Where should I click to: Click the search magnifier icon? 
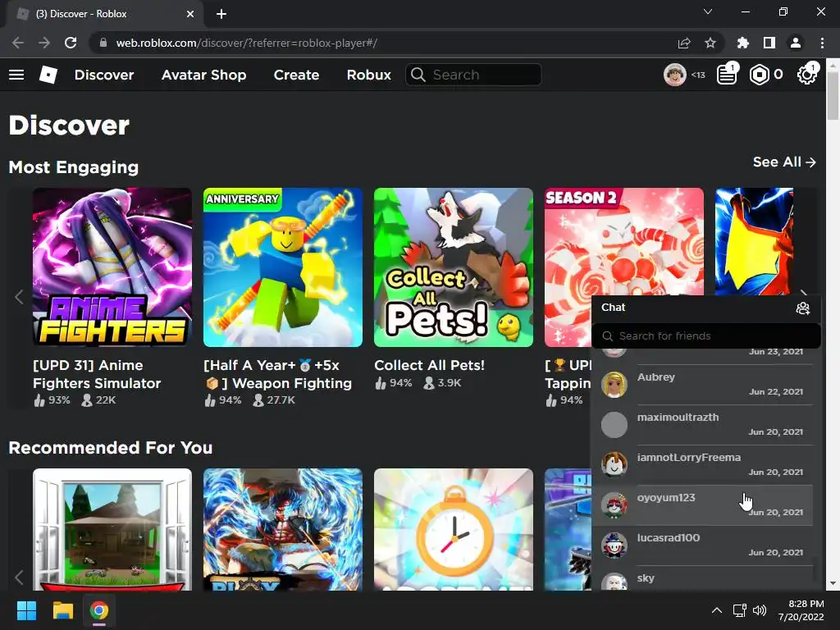[418, 75]
